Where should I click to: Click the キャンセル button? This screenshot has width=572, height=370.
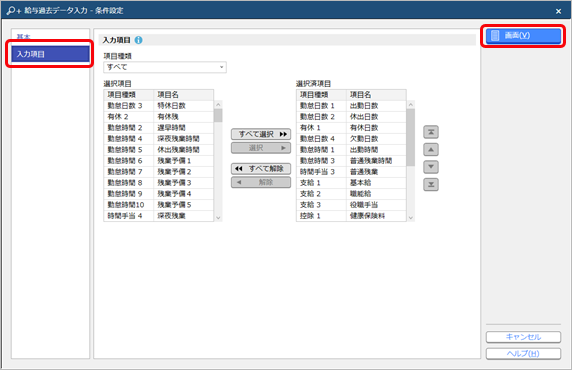[523, 337]
